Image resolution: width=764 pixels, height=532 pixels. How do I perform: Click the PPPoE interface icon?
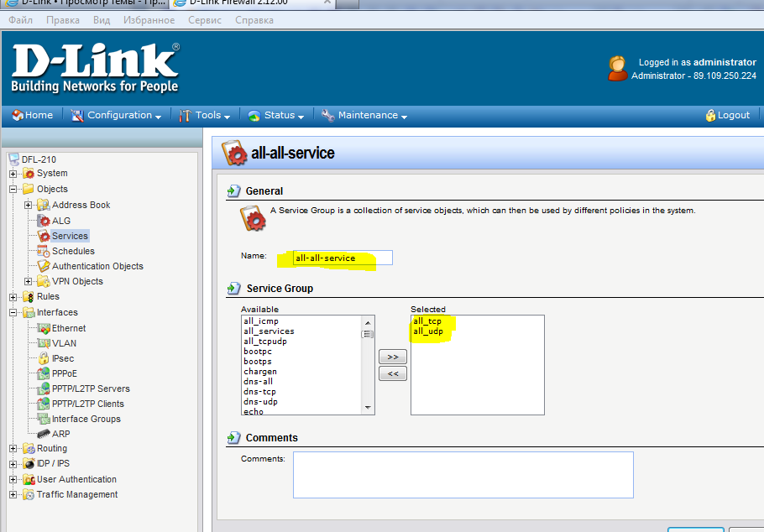tap(44, 373)
